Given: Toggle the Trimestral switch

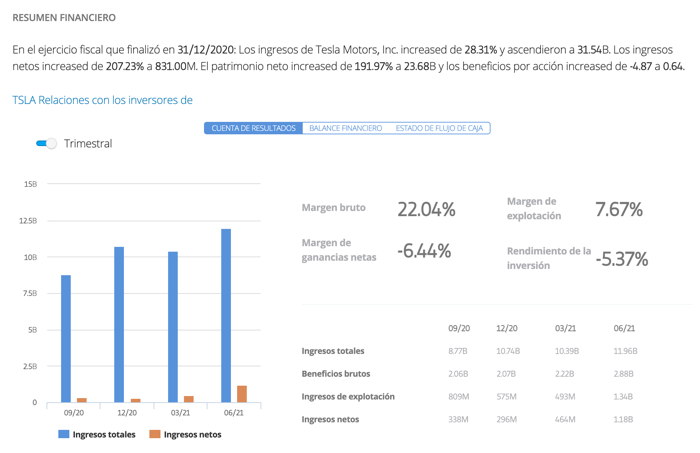Looking at the screenshot, I should point(46,144).
